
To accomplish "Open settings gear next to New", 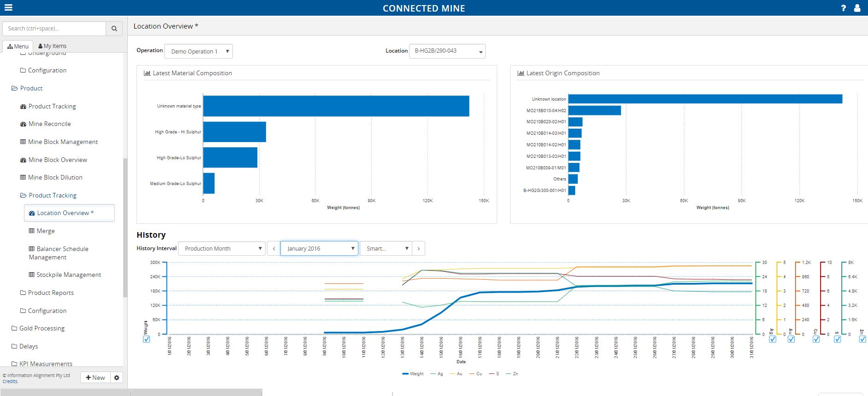I will pyautogui.click(x=117, y=378).
